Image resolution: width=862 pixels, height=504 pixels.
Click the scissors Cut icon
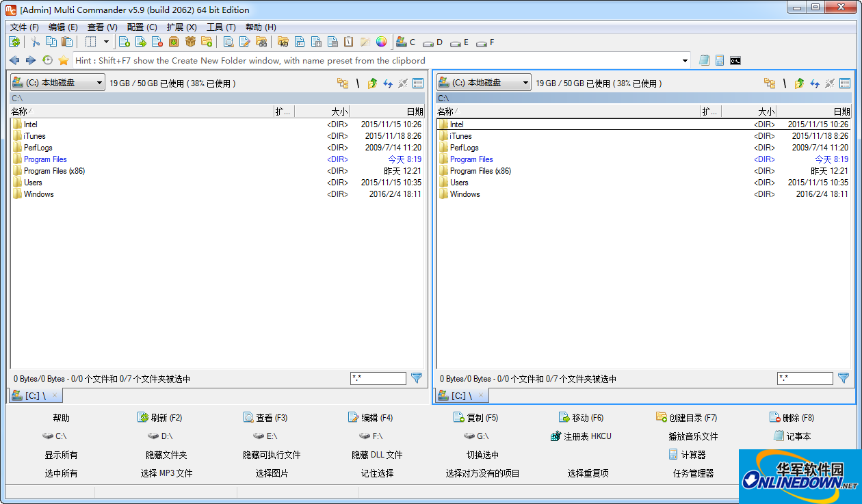35,42
